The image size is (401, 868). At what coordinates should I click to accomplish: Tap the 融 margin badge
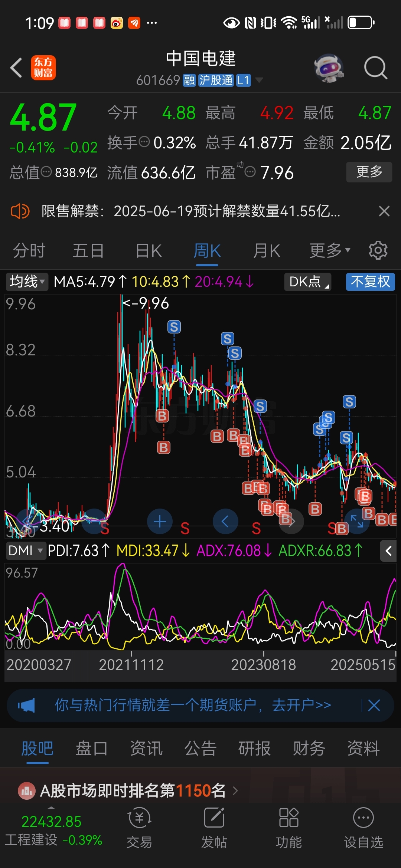189,80
